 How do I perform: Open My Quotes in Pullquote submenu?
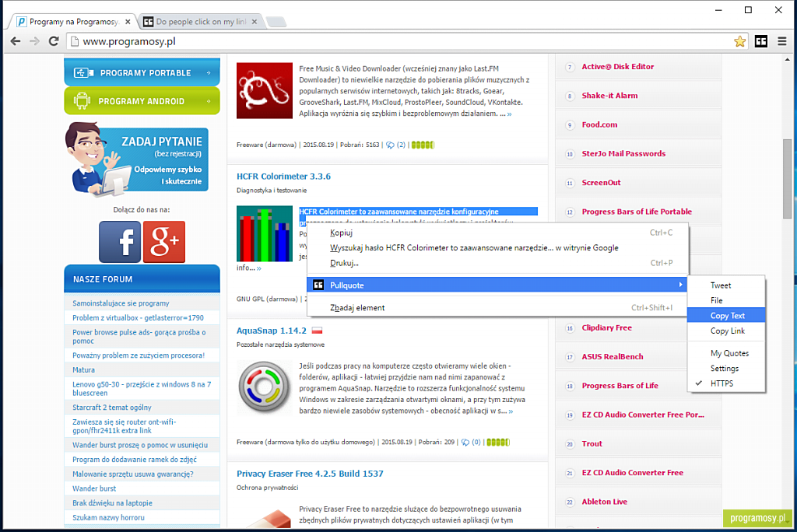click(726, 353)
